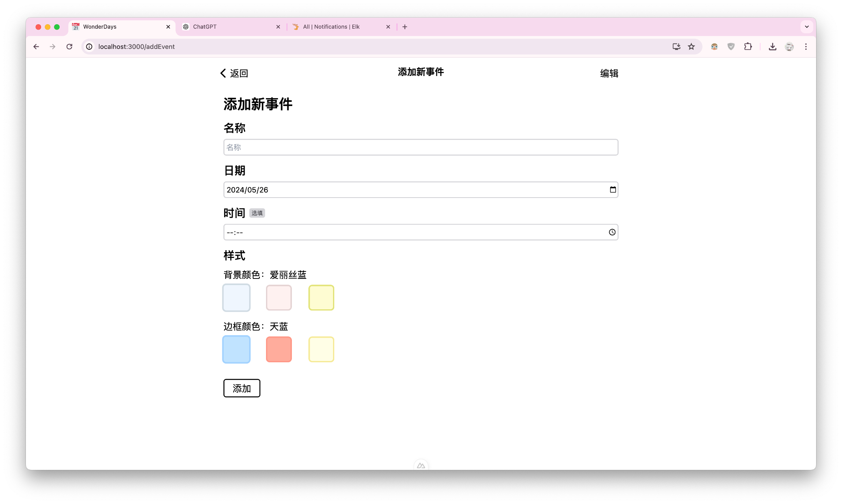
Task: Click the browser reload icon
Action: click(x=69, y=46)
